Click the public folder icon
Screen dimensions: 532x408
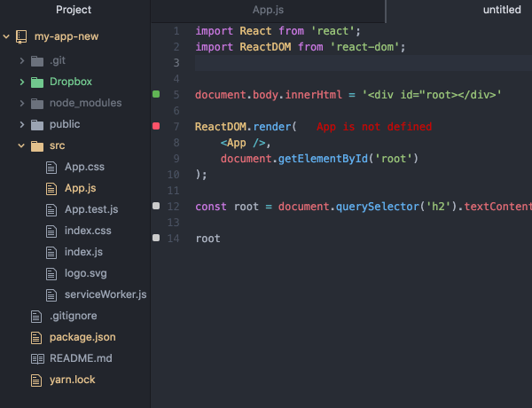(x=37, y=125)
